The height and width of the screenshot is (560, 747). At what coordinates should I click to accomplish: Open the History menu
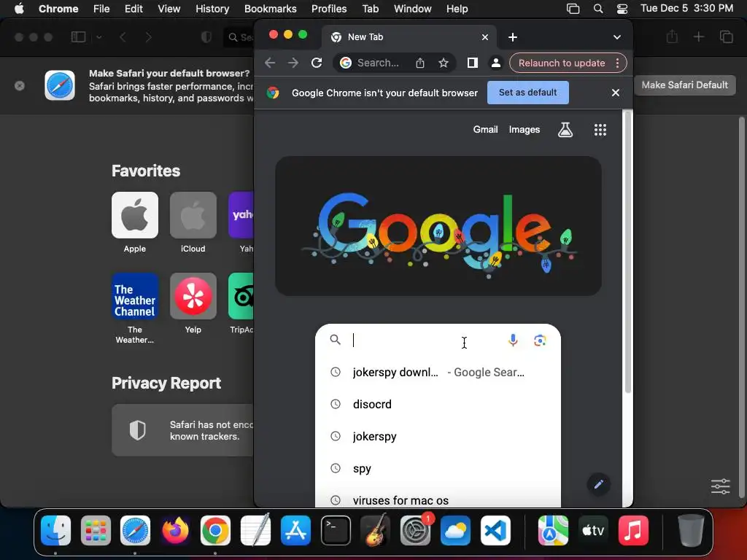(x=212, y=9)
